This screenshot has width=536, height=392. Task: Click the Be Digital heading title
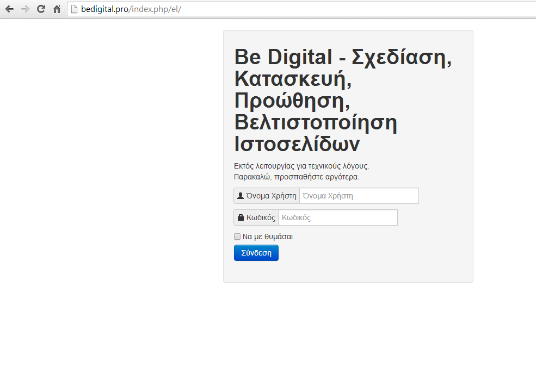point(343,100)
